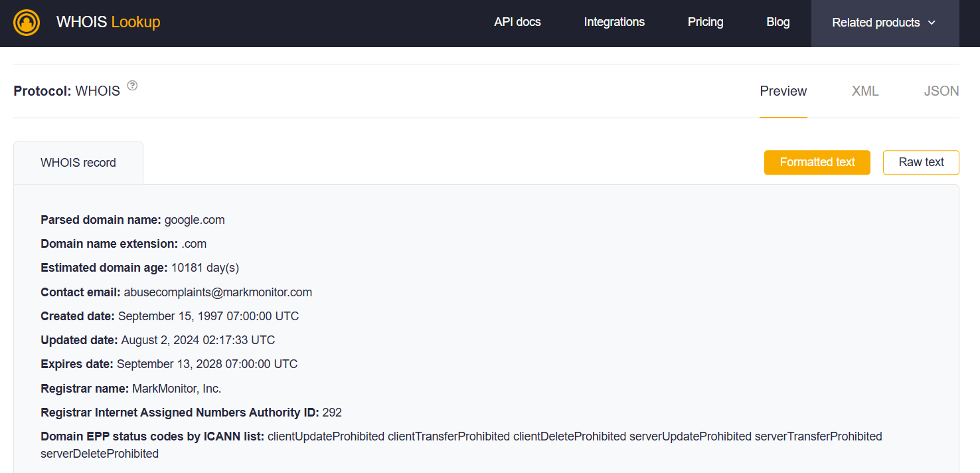980x473 pixels.
Task: Click the orange WHOIS Lookup logo icon
Action: 27,23
